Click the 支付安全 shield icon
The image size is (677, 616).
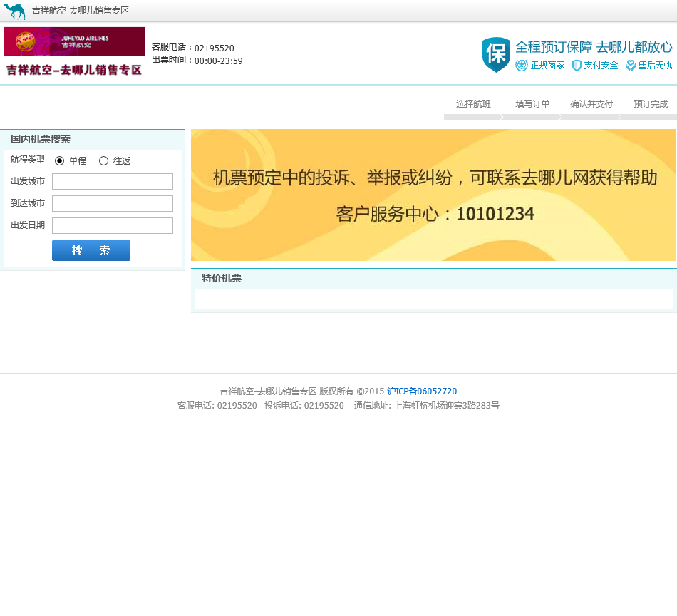tap(577, 65)
